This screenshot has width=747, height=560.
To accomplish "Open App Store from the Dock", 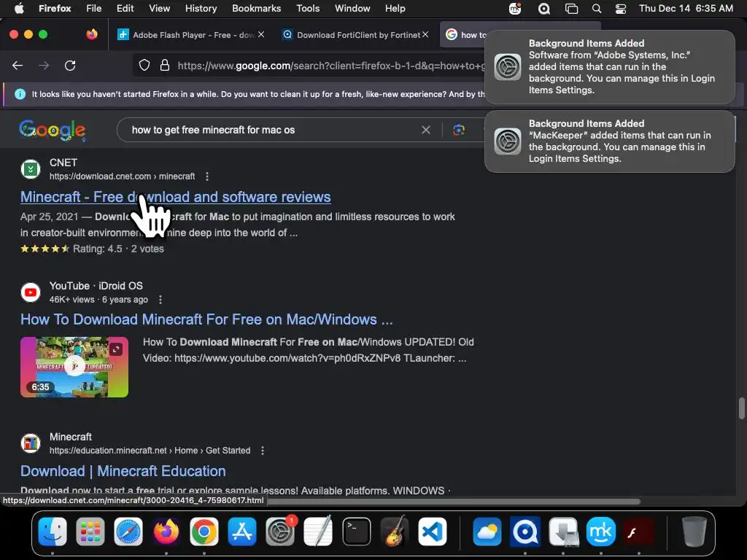I will tap(242, 532).
